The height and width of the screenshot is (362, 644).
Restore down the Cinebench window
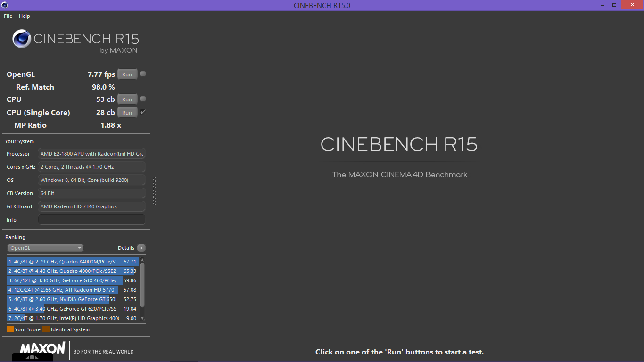pyautogui.click(x=615, y=5)
